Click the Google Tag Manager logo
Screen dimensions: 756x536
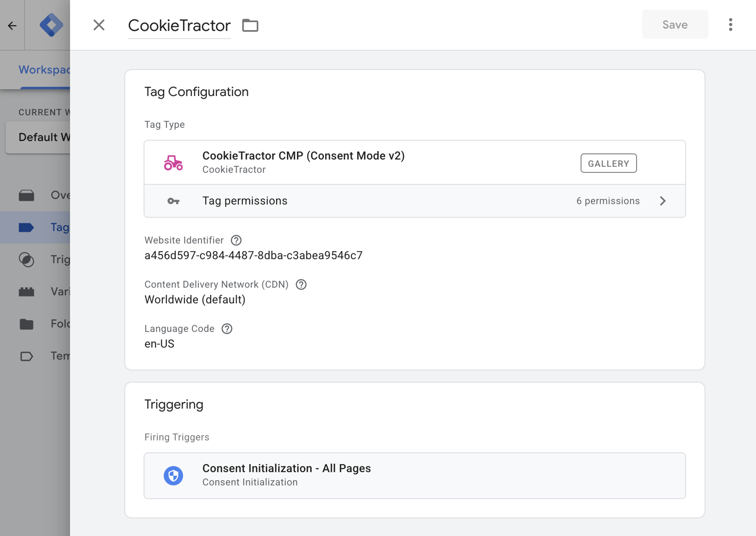coord(51,25)
